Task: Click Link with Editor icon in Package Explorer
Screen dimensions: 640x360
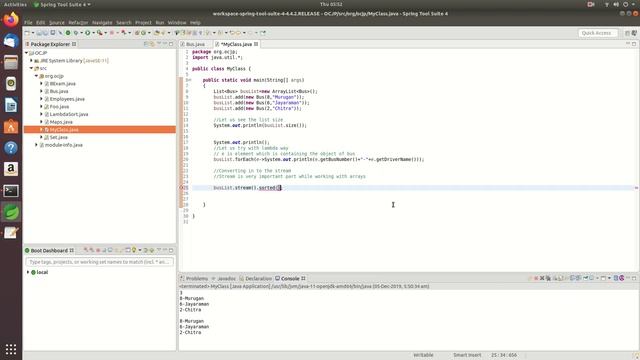Action: pyautogui.click(x=152, y=44)
